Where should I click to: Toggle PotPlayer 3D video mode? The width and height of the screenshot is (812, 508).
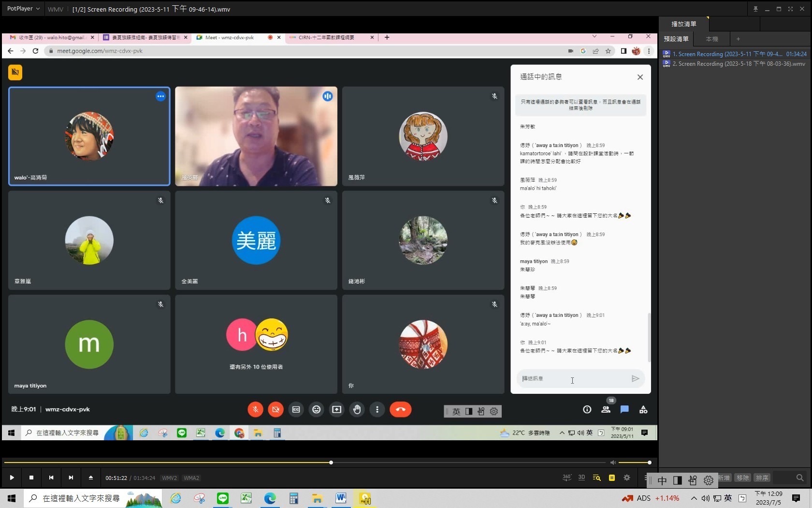581,478
